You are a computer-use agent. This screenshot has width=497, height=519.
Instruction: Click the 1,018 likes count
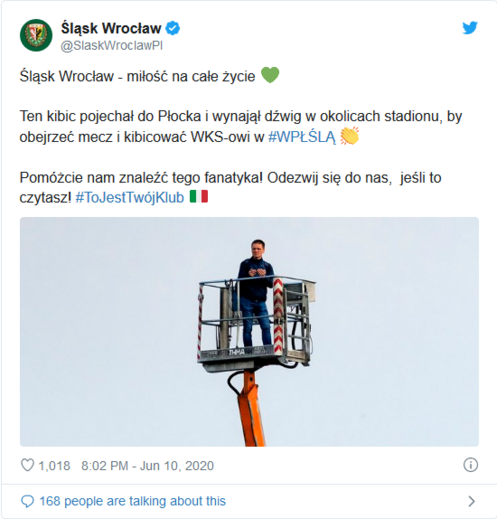(54, 466)
